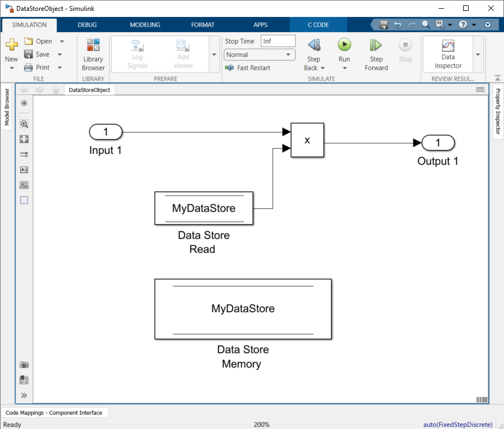Collapse the toolstrip ribbon
Viewport: 504px width, 429px height.
tap(497, 78)
